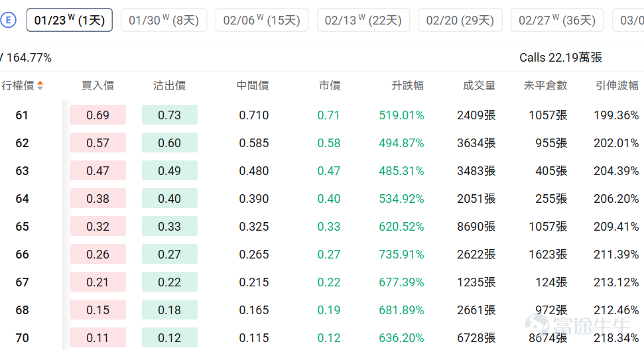Select the 01/30 (8天) expiry tab
The width and height of the screenshot is (644, 350).
[x=164, y=20]
